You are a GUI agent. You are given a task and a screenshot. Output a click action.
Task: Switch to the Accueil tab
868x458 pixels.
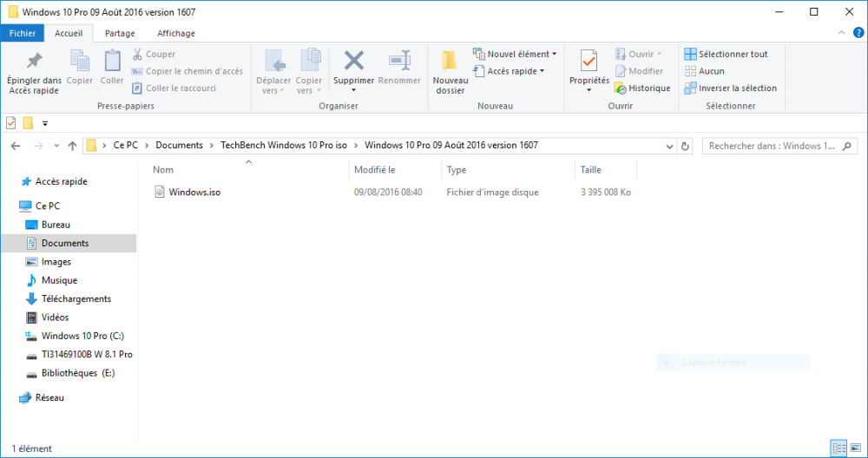click(x=69, y=33)
